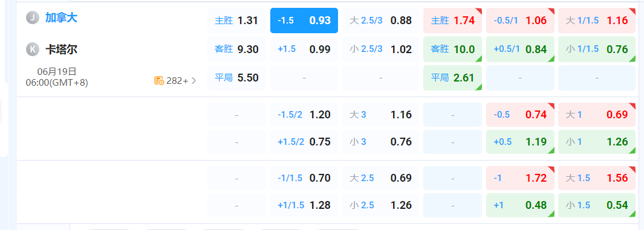Select +1 handicap odds 0.48
This screenshot has height=230, width=644.
521,205
